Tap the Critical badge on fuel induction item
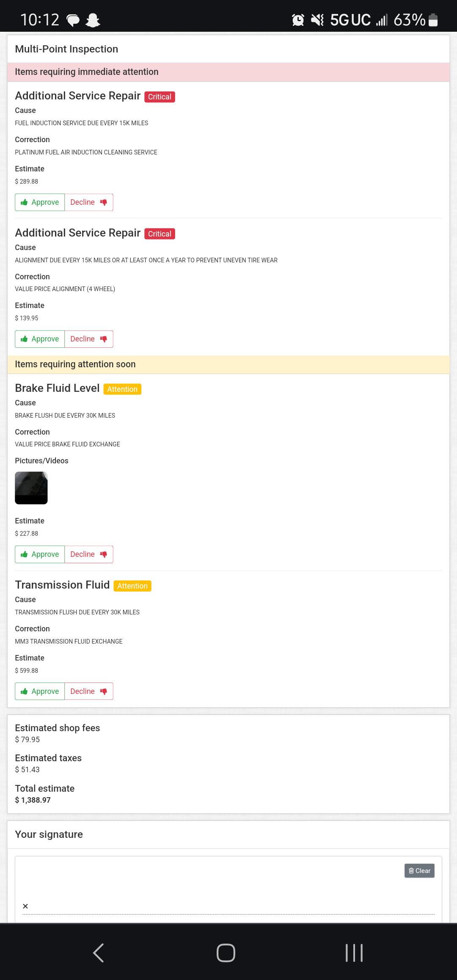This screenshot has height=980, width=457. pyautogui.click(x=160, y=97)
